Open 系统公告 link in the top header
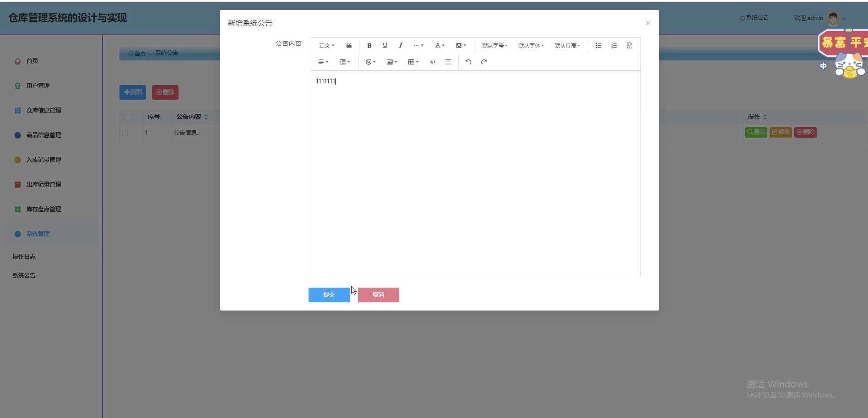Viewport: 868px width, 418px height. [x=754, y=18]
